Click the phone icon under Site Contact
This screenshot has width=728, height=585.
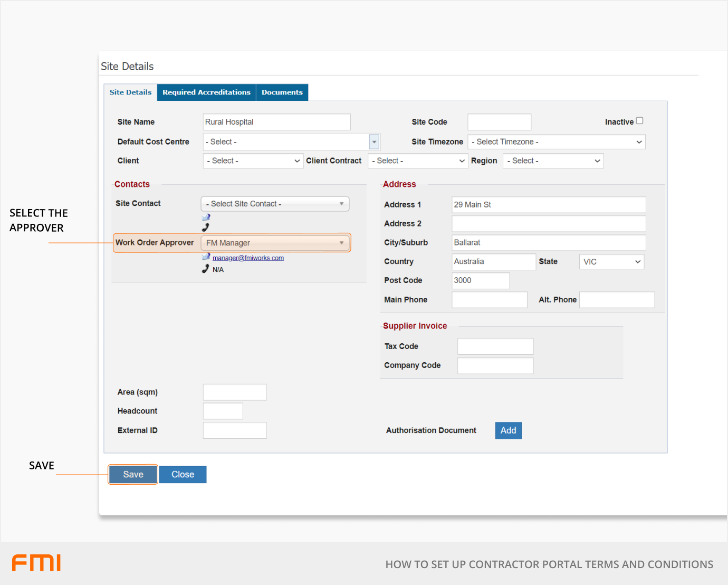[x=206, y=228]
